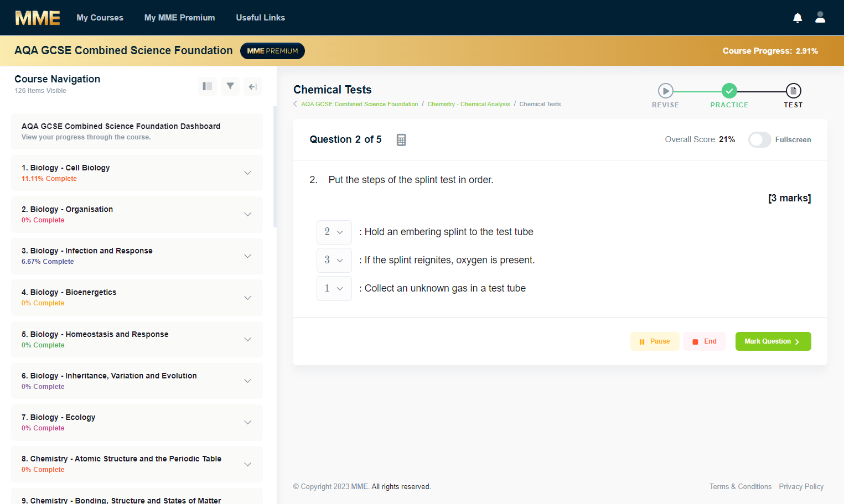This screenshot has height=504, width=844.
Task: Expand Chemistry - Atomic Structure section
Action: point(137,464)
